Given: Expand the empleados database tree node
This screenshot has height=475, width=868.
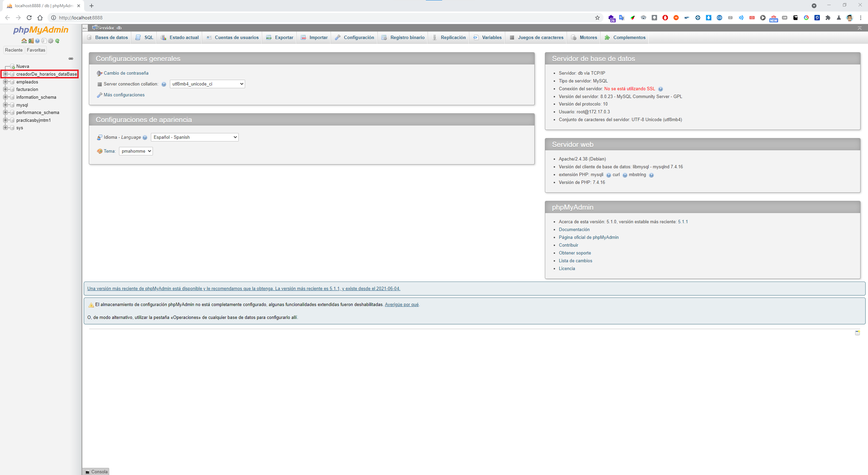Looking at the screenshot, I should 5,82.
